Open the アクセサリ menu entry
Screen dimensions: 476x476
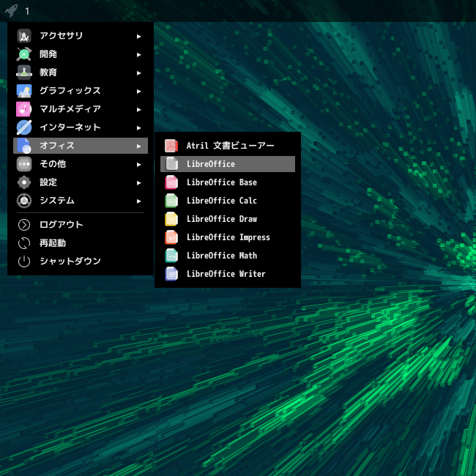[x=81, y=36]
